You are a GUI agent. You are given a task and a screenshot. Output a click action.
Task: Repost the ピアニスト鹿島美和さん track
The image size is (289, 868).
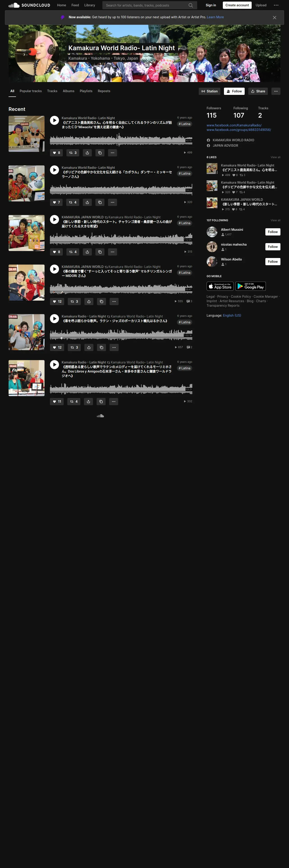[73, 153]
